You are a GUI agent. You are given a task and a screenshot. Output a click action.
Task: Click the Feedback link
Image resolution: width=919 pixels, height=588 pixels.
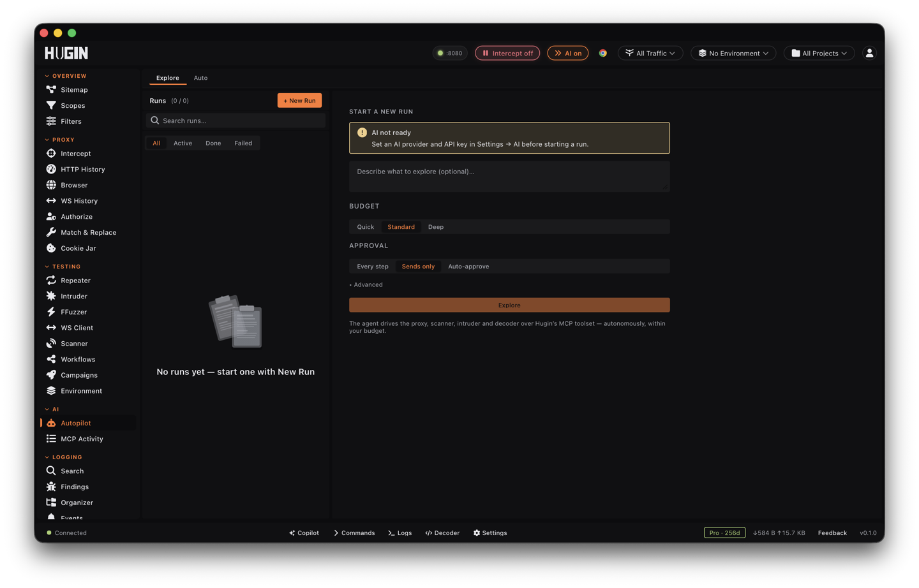click(832, 533)
